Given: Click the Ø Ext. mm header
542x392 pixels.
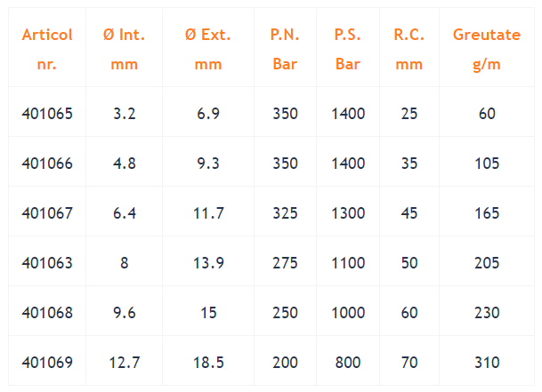Looking at the screenshot, I should pyautogui.click(x=208, y=50).
